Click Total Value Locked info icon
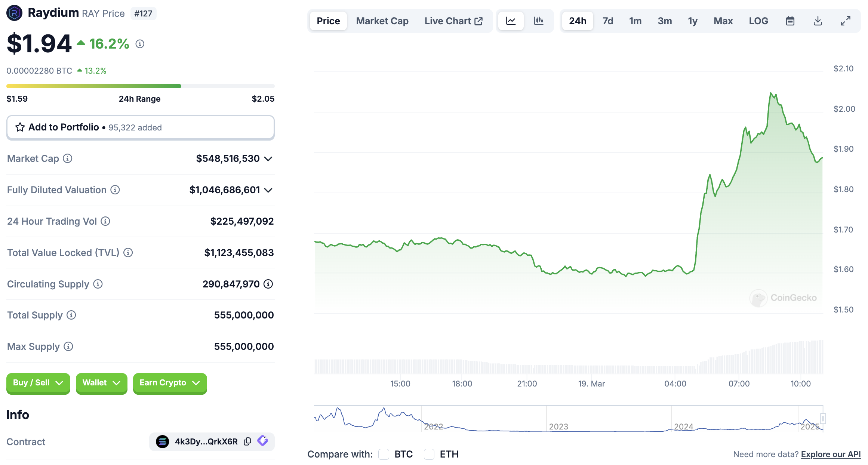The height and width of the screenshot is (465, 868). (x=128, y=253)
